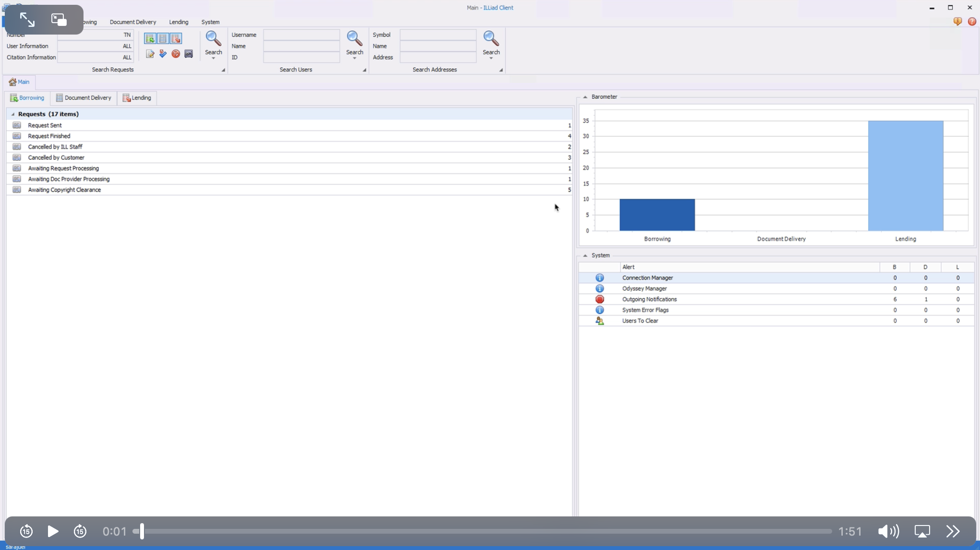Viewport: 980px width, 550px height.
Task: Open the System menu
Action: [x=210, y=22]
